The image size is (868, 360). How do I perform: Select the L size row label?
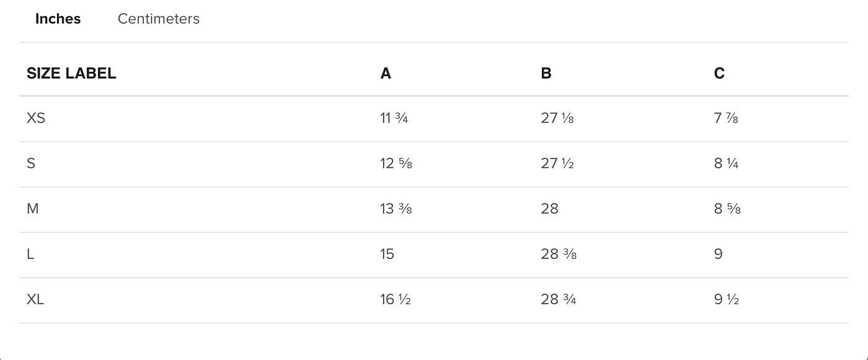[x=30, y=254]
